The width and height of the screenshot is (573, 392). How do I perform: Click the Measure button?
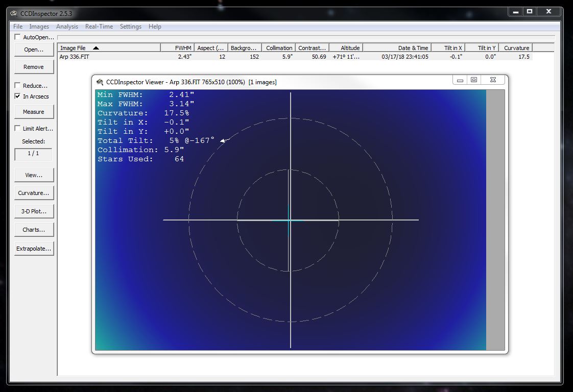[x=34, y=112]
